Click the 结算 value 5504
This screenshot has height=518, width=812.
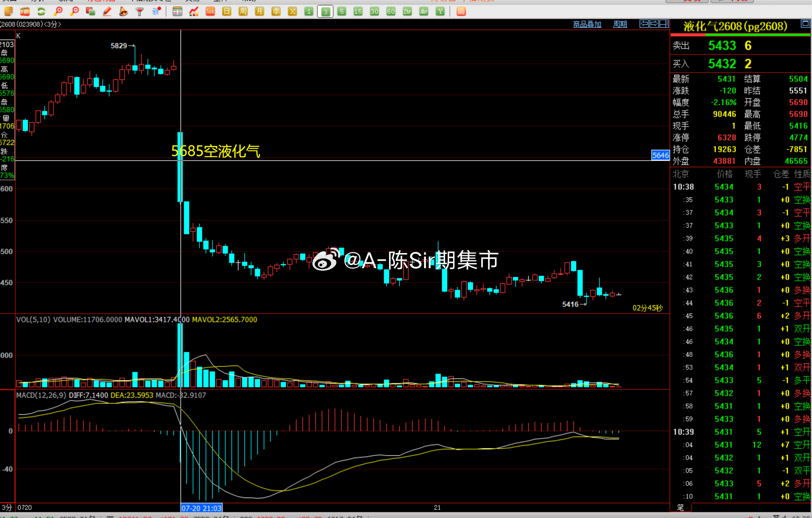click(x=798, y=79)
